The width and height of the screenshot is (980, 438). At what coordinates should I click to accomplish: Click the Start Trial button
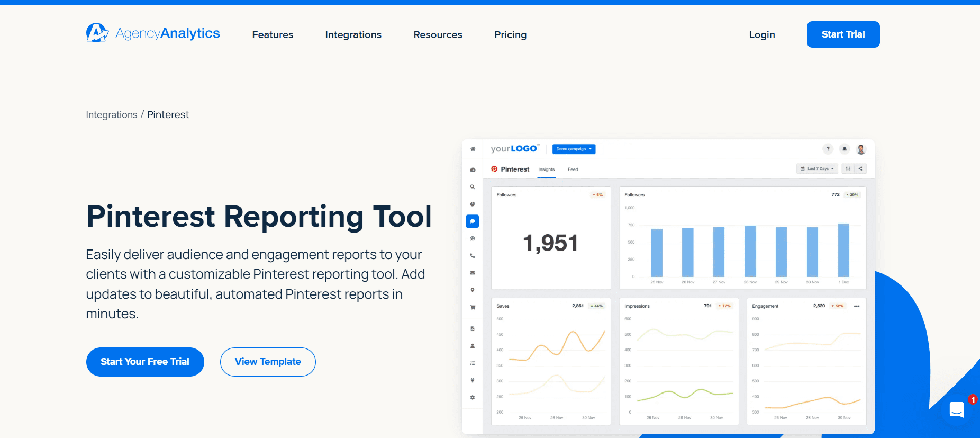(x=843, y=34)
